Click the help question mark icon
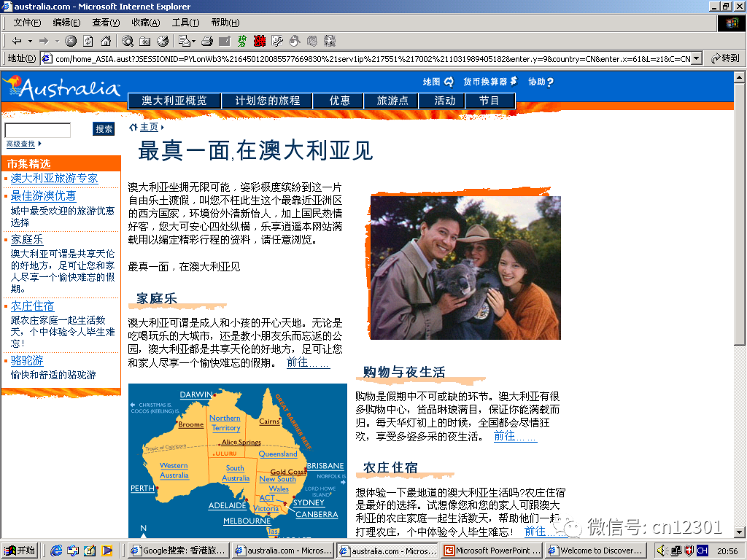747x560 pixels. pyautogui.click(x=550, y=82)
